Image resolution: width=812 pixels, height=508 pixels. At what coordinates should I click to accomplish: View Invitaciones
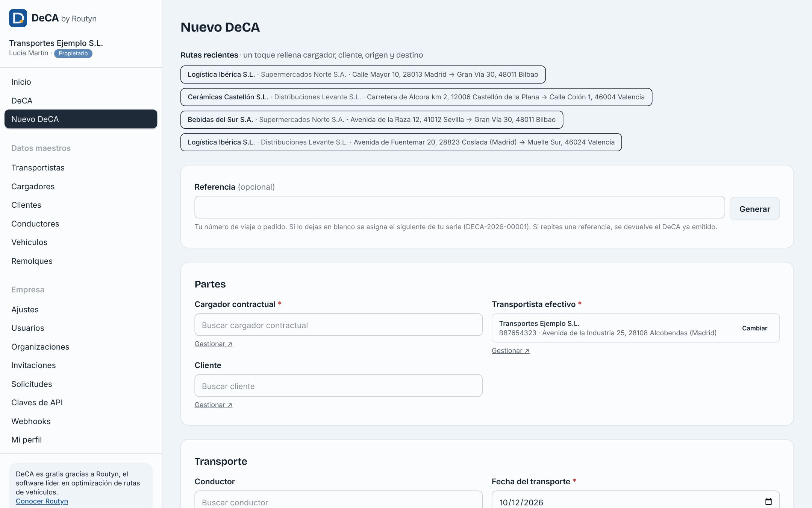coord(81,365)
